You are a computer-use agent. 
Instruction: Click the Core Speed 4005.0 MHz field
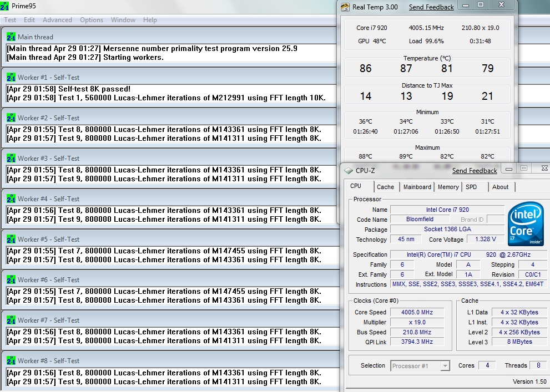417,312
